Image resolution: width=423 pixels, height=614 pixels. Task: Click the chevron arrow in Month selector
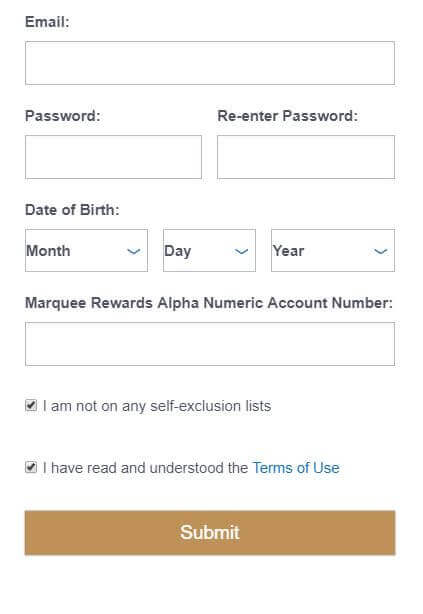tap(134, 251)
